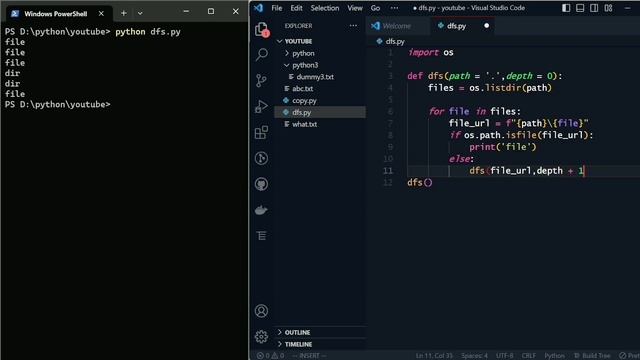Click errors and warnings count in status bar
The height and width of the screenshot is (360, 640).
pyautogui.click(x=270, y=356)
